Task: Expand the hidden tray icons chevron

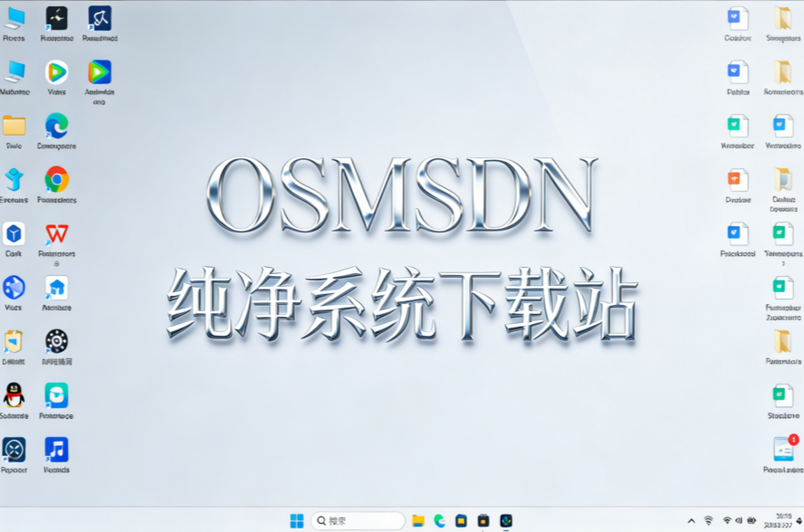Action: point(691,521)
